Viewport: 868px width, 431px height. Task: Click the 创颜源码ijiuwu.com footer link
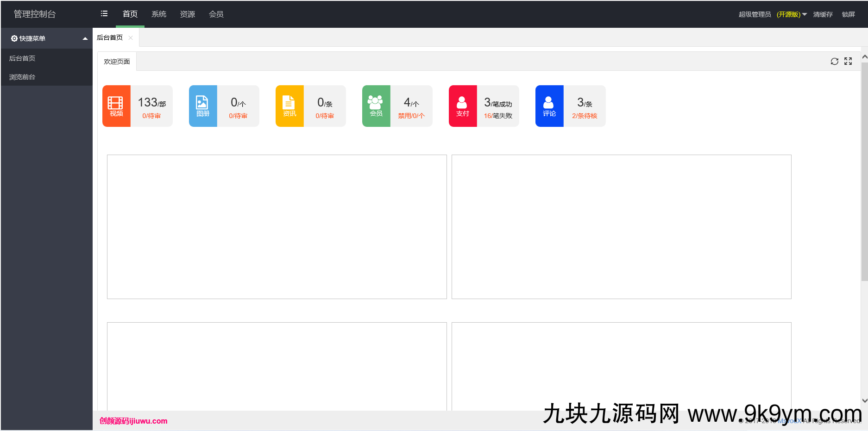tap(133, 421)
